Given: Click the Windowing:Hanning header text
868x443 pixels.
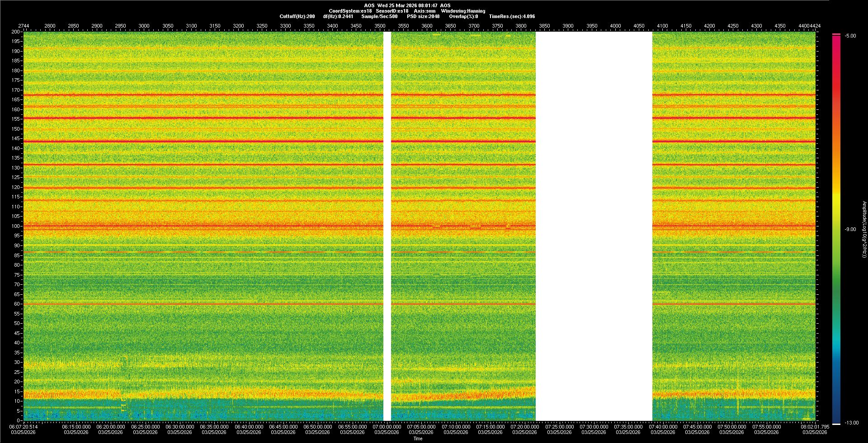Looking at the screenshot, I should pyautogui.click(x=463, y=11).
